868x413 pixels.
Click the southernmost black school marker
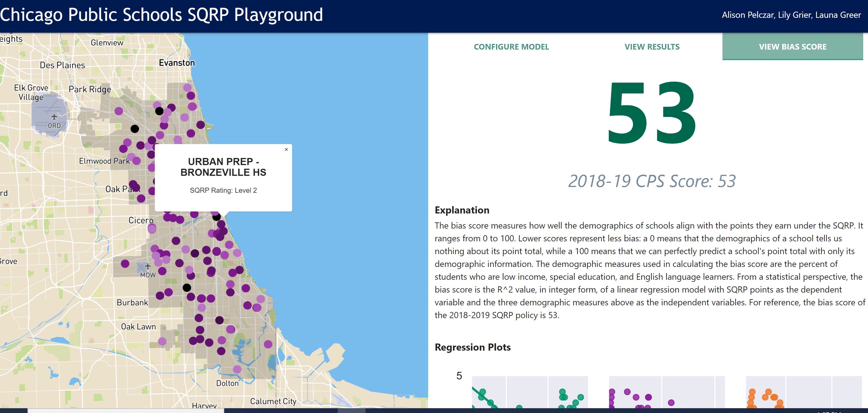click(187, 288)
